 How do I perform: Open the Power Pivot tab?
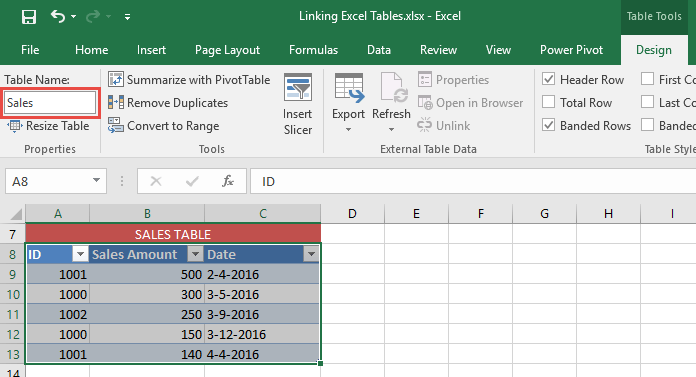point(571,50)
